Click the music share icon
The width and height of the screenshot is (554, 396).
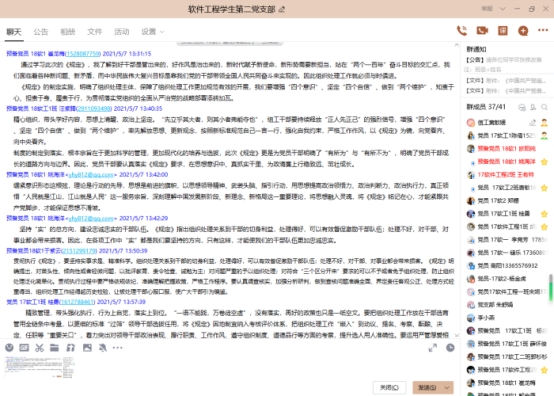71,348
